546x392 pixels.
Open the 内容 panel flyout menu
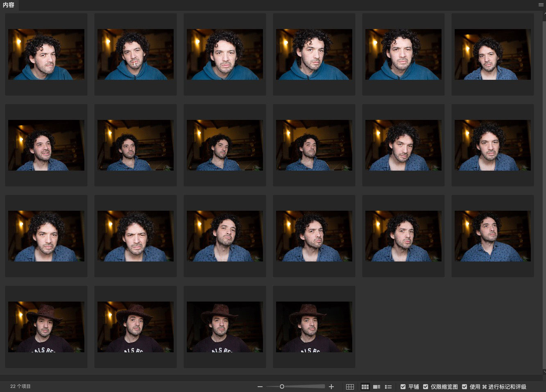(x=541, y=5)
